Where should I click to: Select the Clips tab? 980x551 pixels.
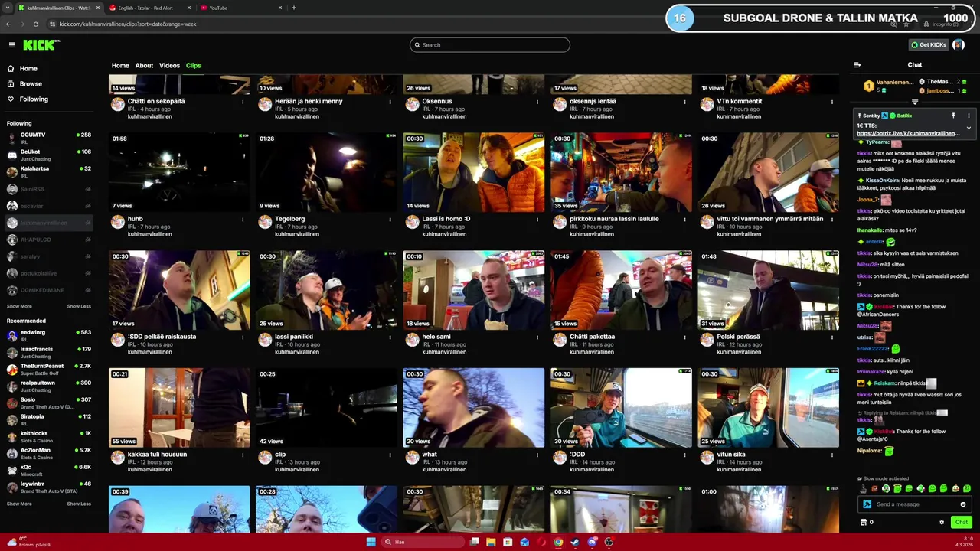(193, 66)
